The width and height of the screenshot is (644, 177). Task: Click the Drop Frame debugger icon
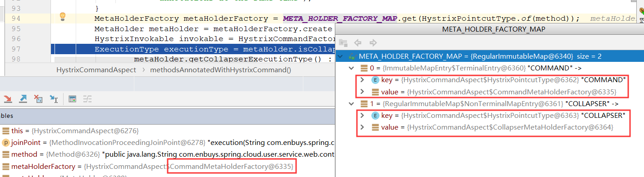click(x=38, y=99)
